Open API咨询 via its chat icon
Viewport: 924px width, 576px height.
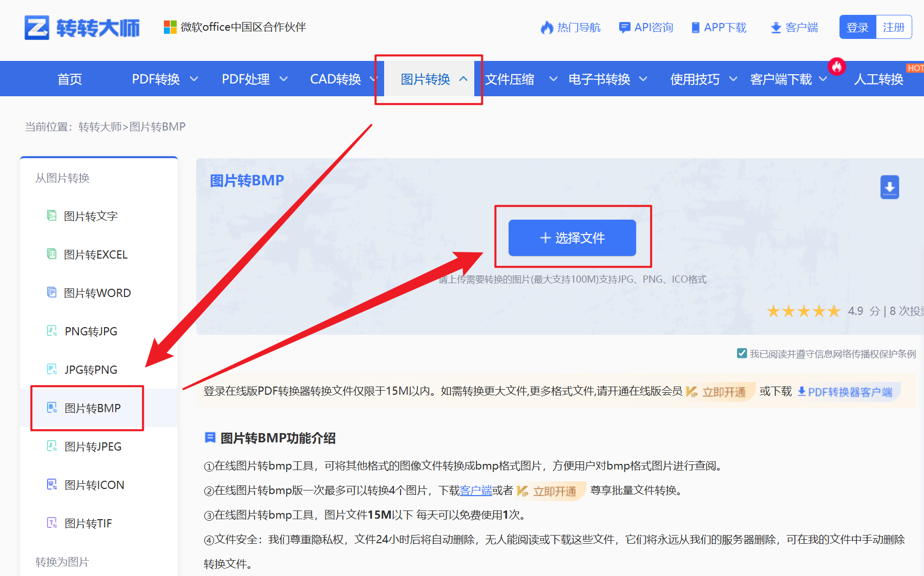(624, 28)
